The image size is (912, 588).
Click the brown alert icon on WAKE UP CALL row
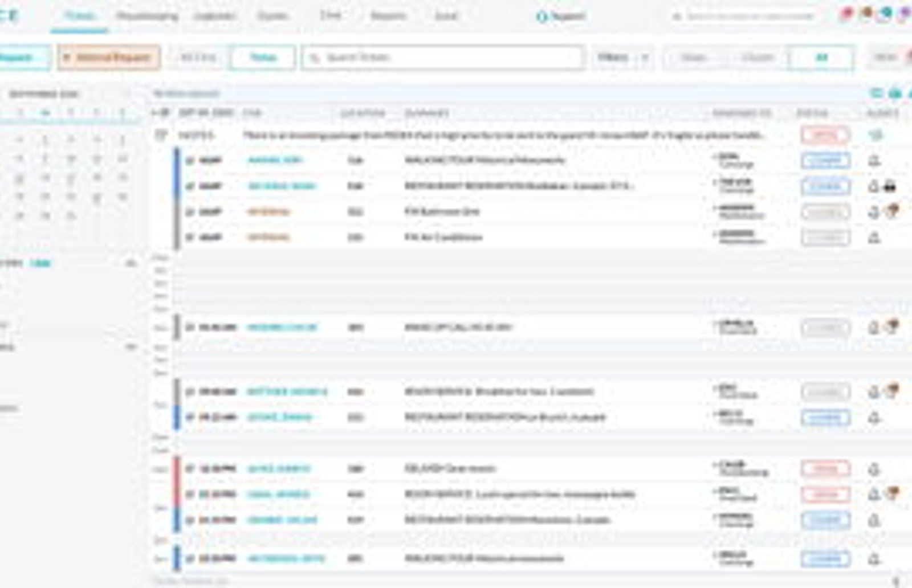[x=892, y=326]
